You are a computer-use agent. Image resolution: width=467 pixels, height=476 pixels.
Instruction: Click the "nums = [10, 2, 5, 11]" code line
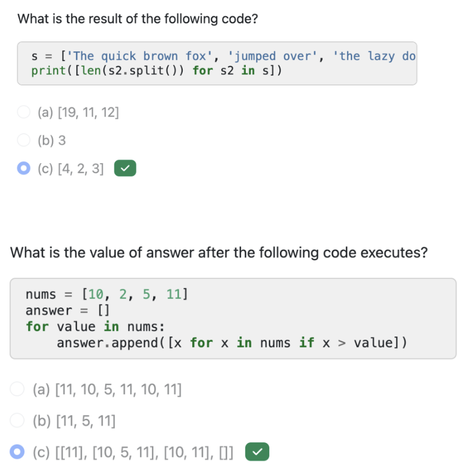click(106, 294)
